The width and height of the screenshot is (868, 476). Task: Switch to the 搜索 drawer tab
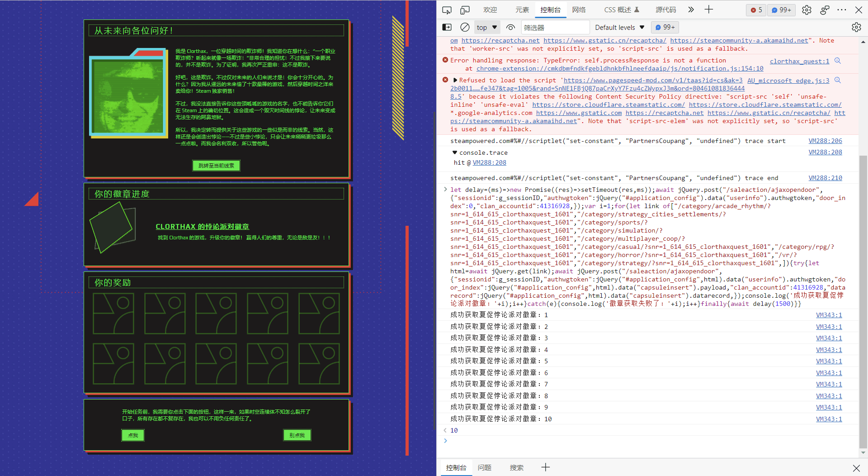[517, 467]
